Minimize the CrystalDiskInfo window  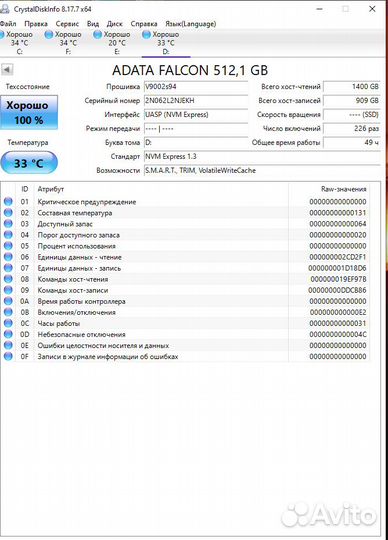pos(319,9)
